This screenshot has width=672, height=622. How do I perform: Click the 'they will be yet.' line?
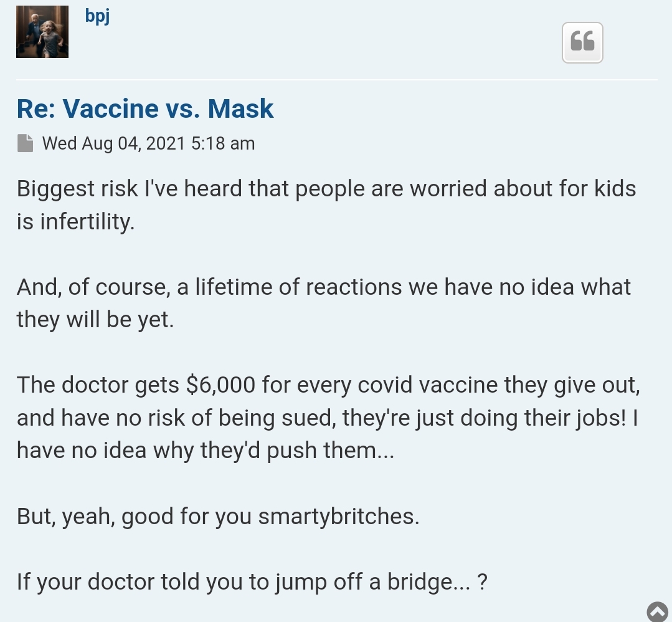pyautogui.click(x=95, y=320)
